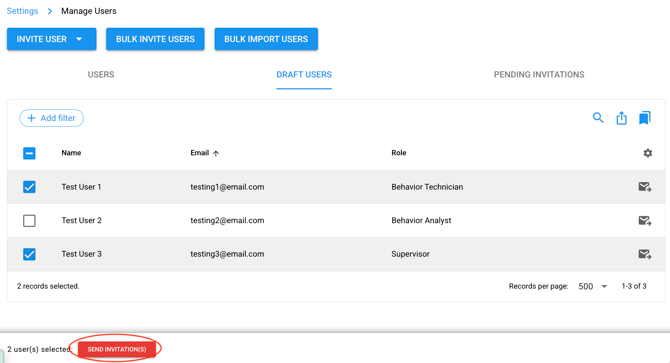Open records per page dropdown
The image size is (670, 363).
(593, 286)
